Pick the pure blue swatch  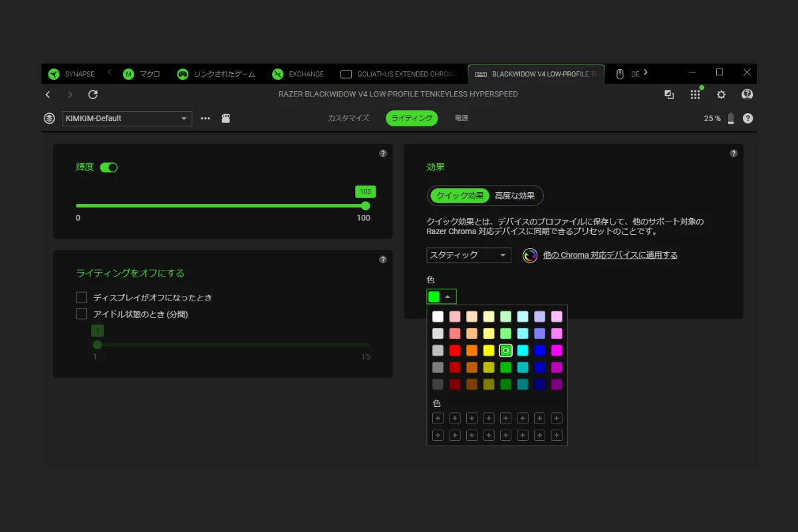[540, 350]
